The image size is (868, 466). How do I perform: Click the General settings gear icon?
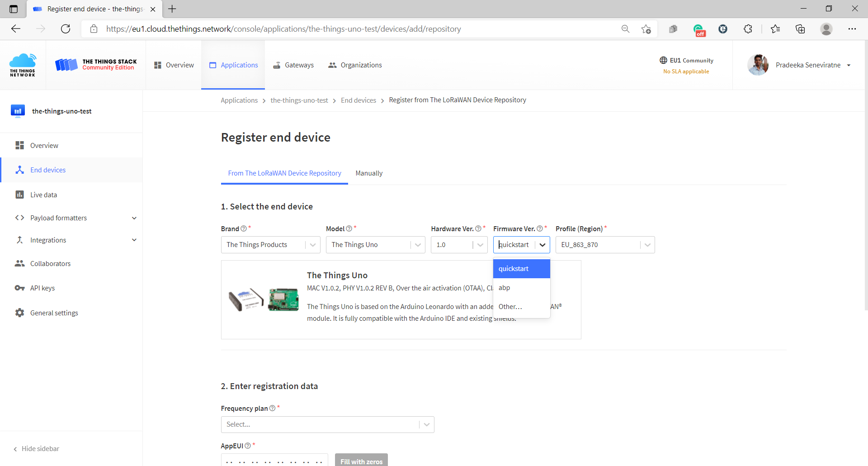click(x=19, y=313)
